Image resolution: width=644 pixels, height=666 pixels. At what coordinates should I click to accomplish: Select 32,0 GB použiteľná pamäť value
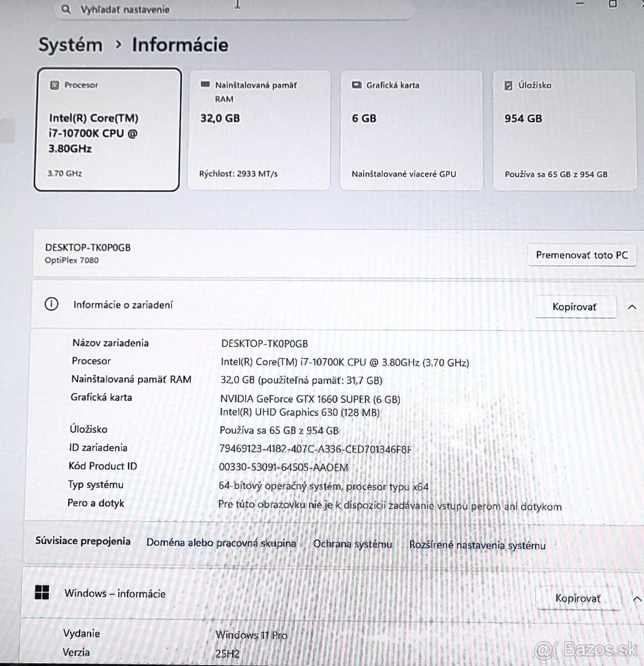point(301,381)
